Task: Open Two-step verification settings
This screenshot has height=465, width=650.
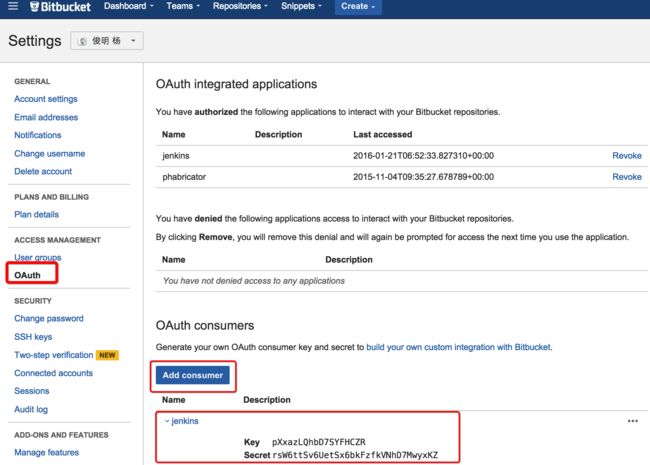Action: pos(53,355)
